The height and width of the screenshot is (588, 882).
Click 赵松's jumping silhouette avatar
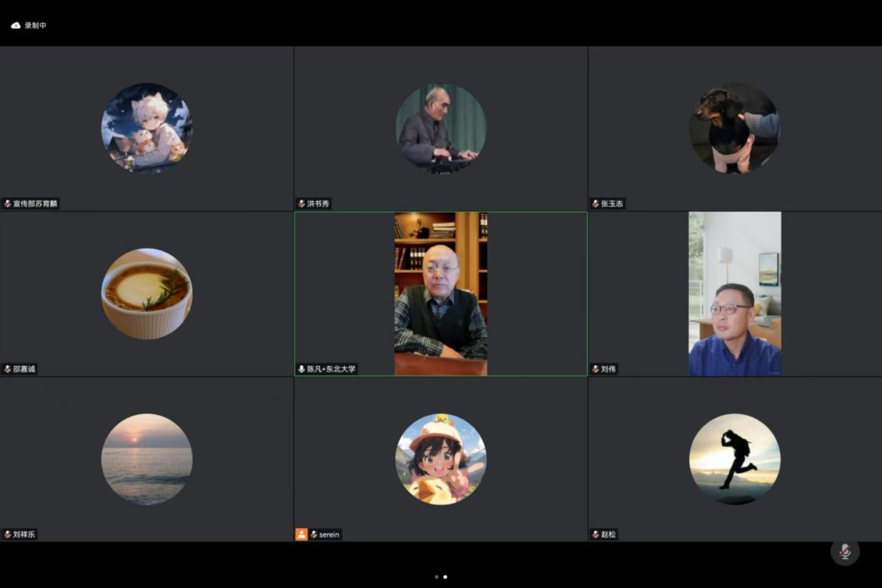click(x=734, y=459)
